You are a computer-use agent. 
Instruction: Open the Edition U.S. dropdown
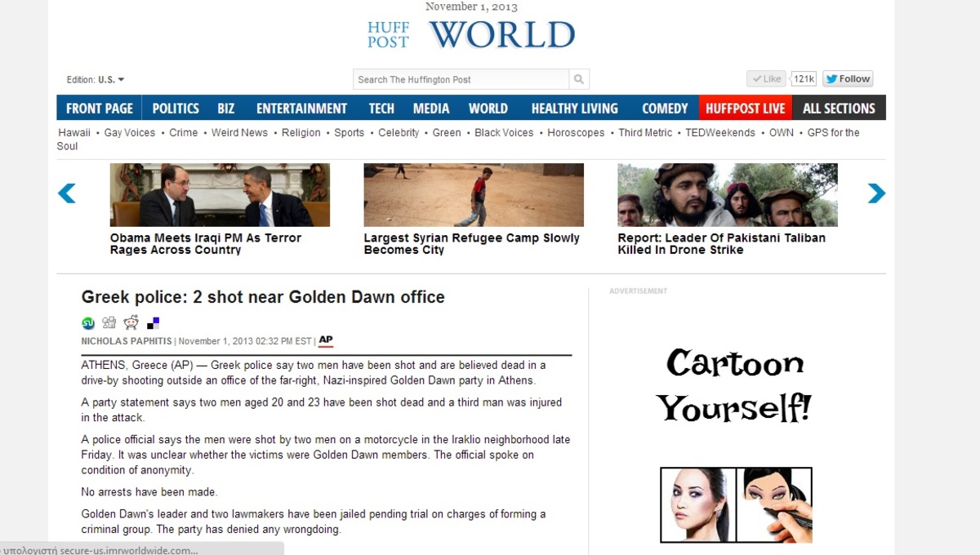[x=96, y=80]
